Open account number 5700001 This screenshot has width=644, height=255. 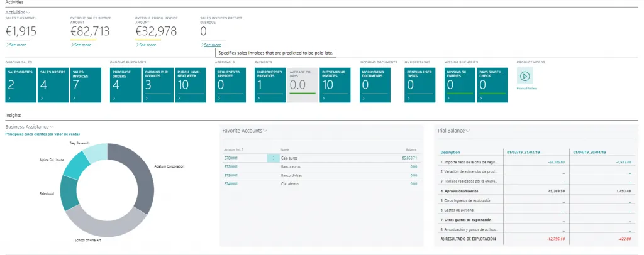[x=231, y=158]
